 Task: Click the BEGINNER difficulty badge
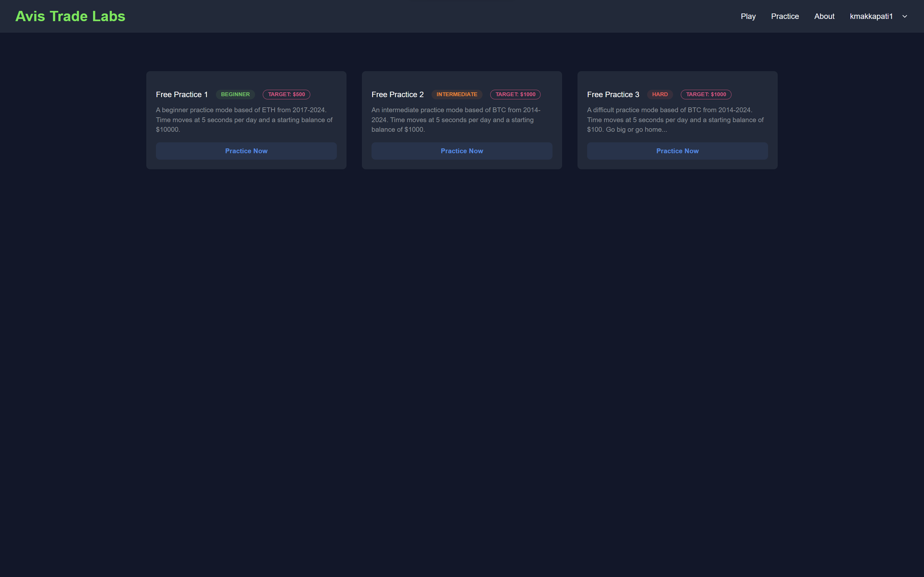(x=235, y=94)
